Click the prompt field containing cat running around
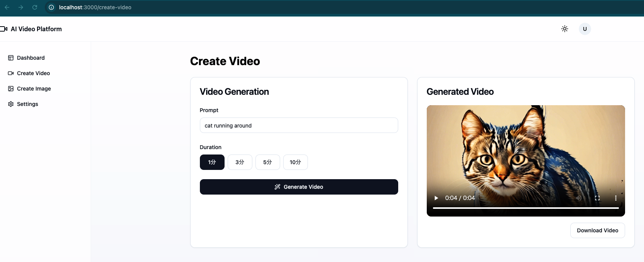This screenshot has width=644, height=262. 299,125
